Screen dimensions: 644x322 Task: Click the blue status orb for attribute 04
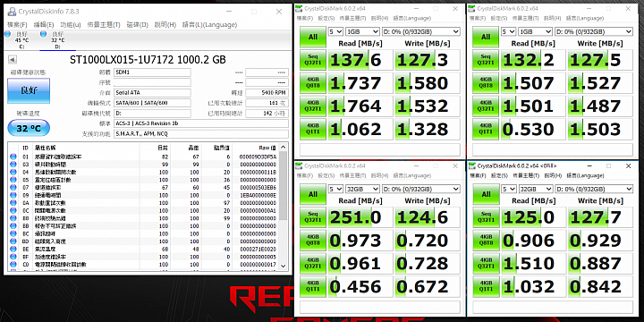pyautogui.click(x=13, y=172)
